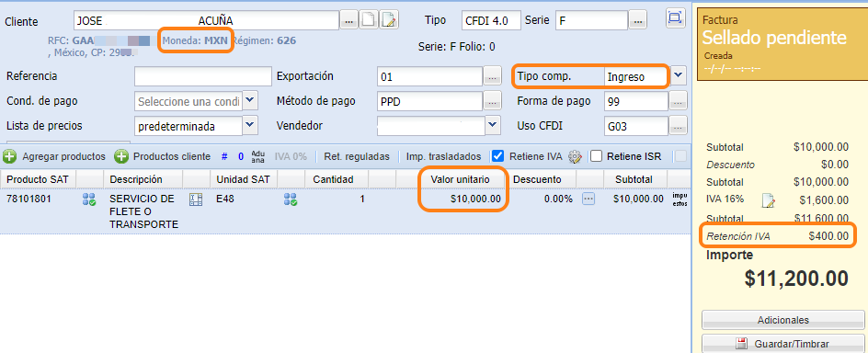This screenshot has height=353, width=868.
Task: Click the Unidad SAT column header
Action: pyautogui.click(x=244, y=180)
